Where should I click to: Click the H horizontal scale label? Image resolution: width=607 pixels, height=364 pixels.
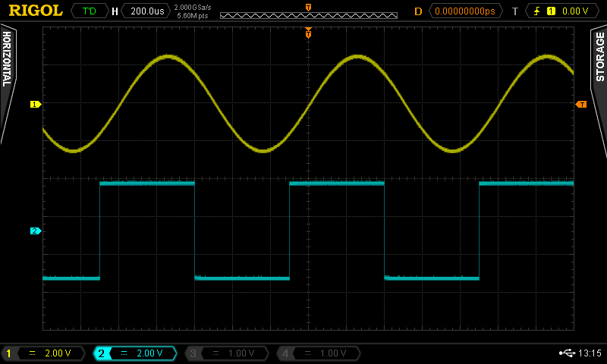pos(115,11)
